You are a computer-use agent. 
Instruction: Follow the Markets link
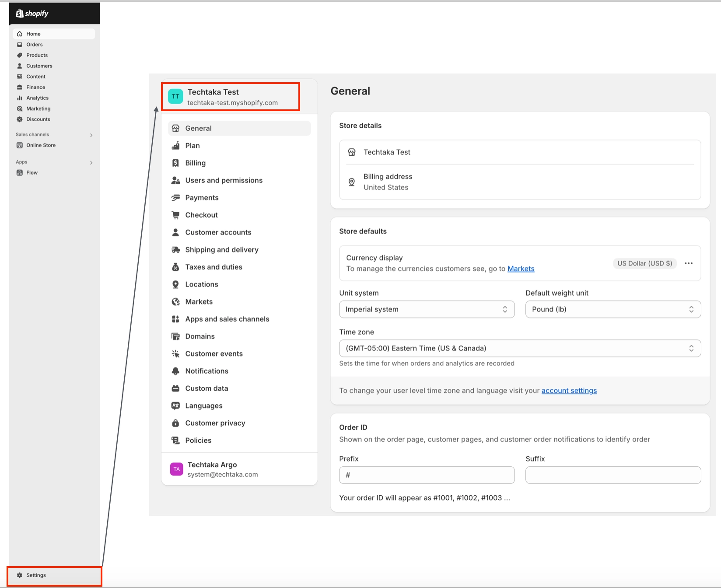(x=521, y=269)
